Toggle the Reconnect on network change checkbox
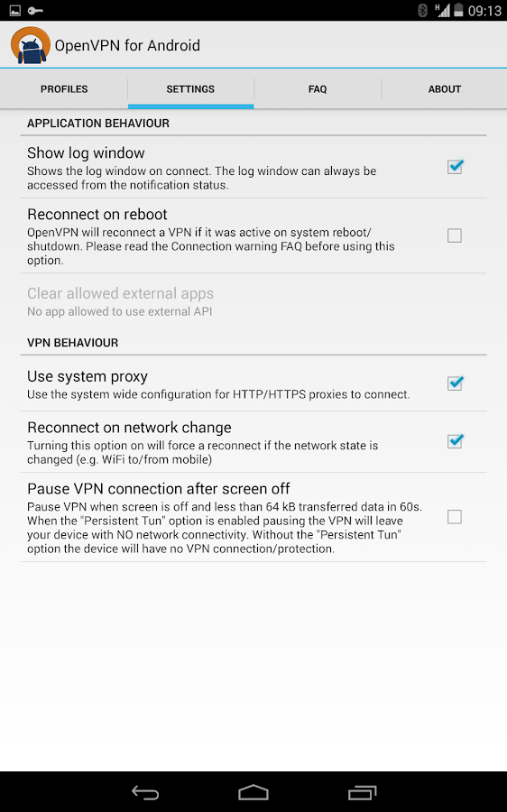507x812 pixels. (x=455, y=441)
